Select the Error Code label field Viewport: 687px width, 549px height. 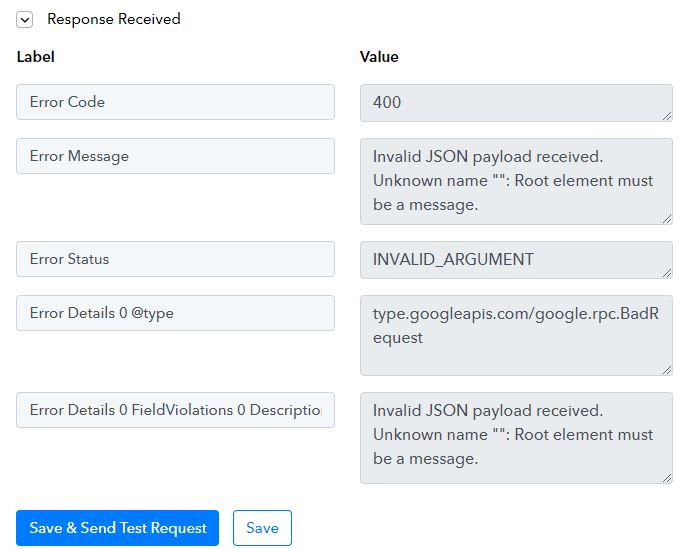(x=175, y=102)
